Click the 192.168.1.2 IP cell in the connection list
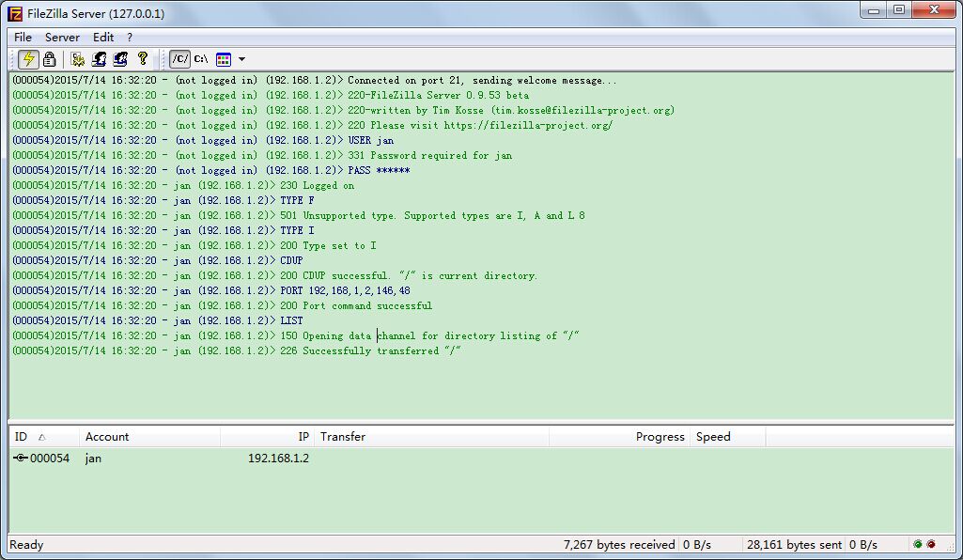 pyautogui.click(x=278, y=459)
